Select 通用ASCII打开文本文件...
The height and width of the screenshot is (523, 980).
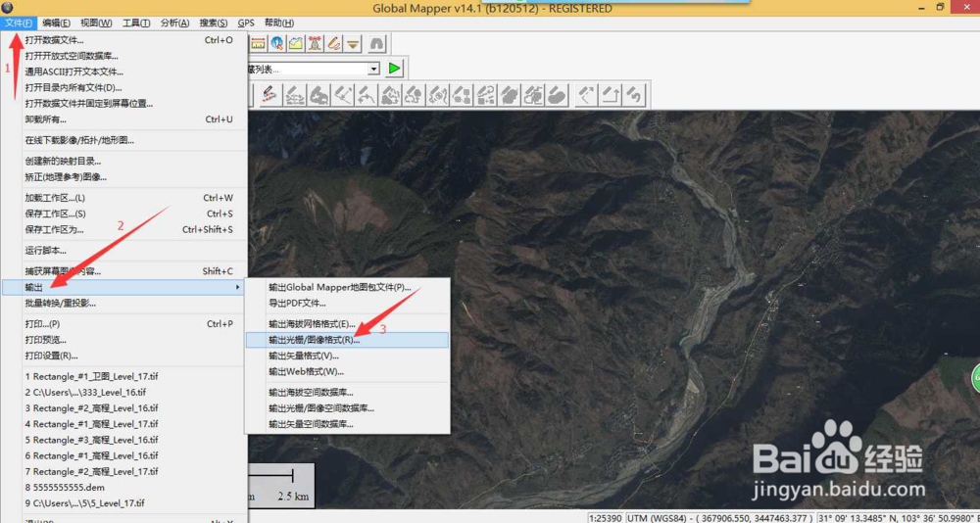tap(123, 71)
